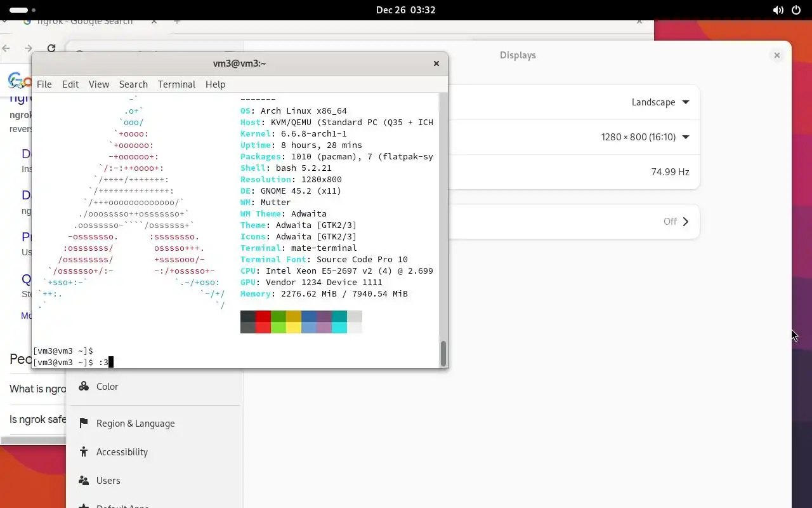The height and width of the screenshot is (508, 812).
Task: Click the browser reload icon
Action: coord(51,48)
